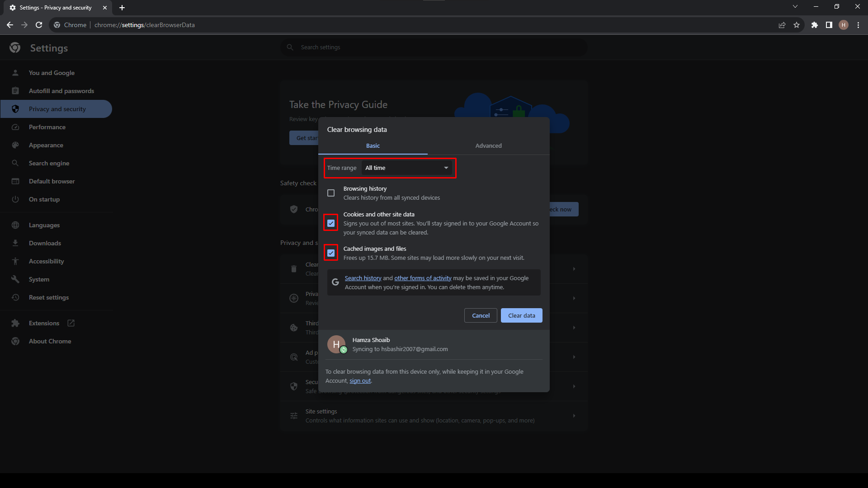Expand the tab search chevron
The image size is (868, 488).
795,6
